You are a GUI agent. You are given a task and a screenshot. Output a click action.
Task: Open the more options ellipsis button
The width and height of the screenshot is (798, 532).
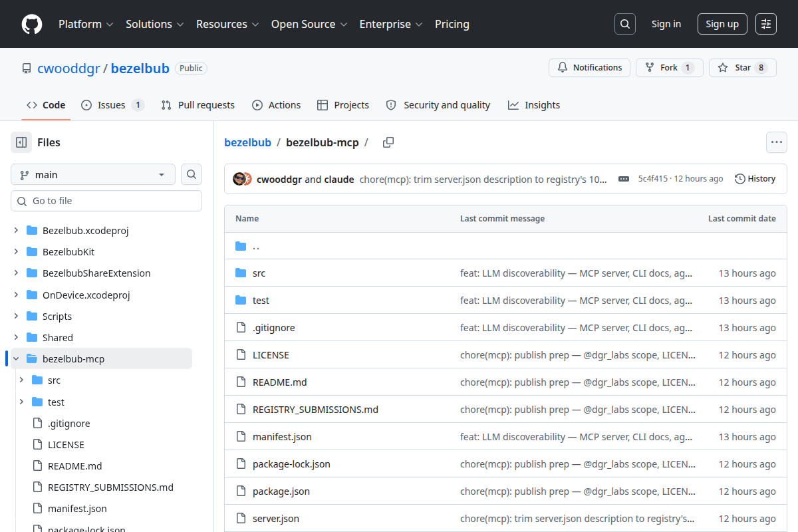pyautogui.click(x=777, y=142)
